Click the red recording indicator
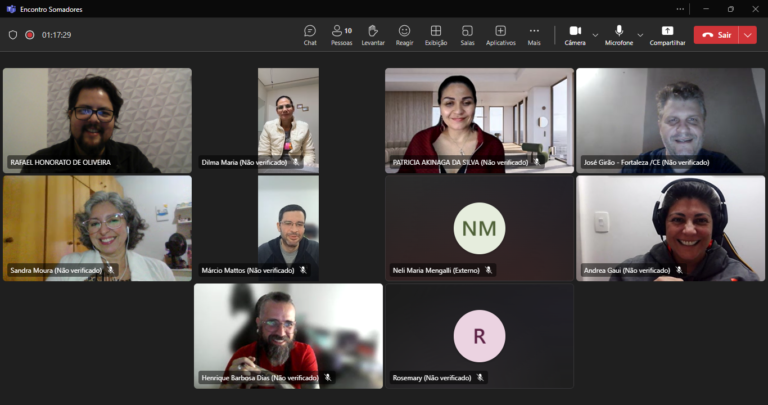The image size is (768, 405). point(30,35)
